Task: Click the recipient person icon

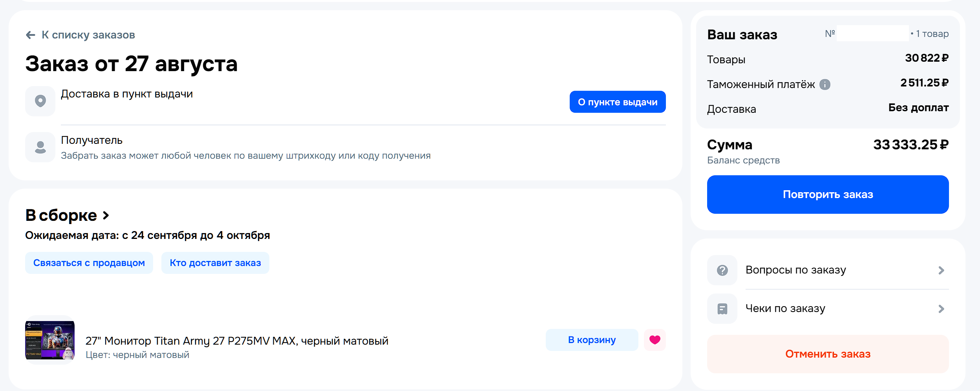Action: point(40,147)
